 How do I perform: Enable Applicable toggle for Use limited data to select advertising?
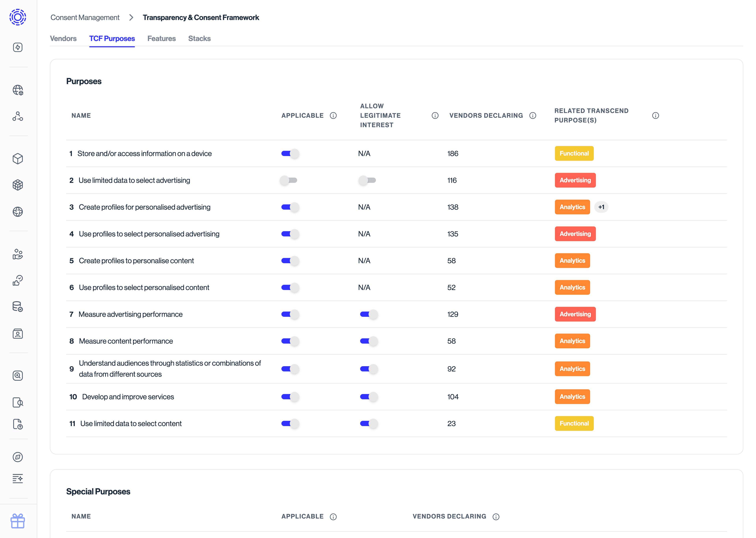pos(288,180)
